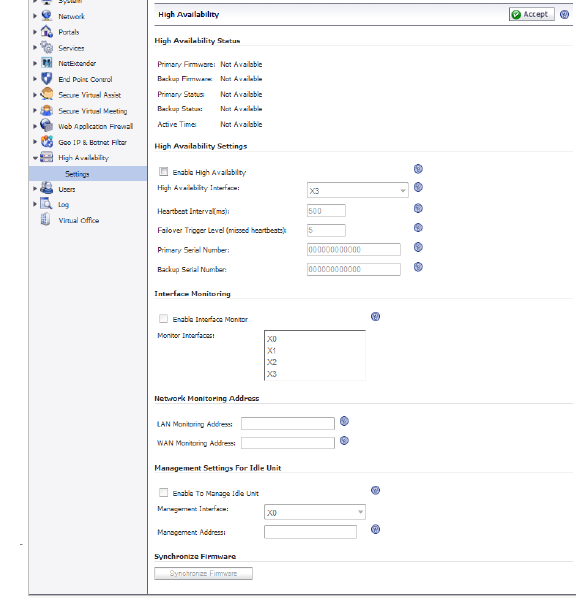Click the Primary Serial Number field
This screenshot has height=607, width=576.
tap(354, 249)
